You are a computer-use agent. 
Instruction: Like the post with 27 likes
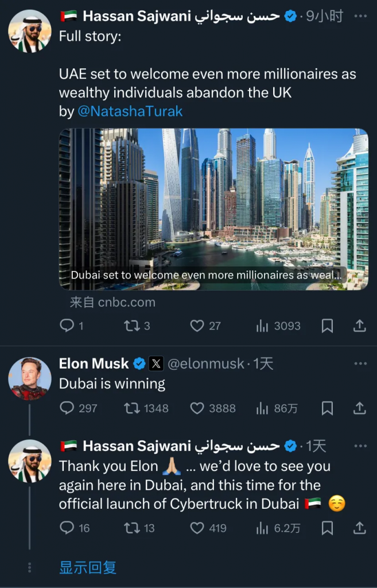(197, 326)
